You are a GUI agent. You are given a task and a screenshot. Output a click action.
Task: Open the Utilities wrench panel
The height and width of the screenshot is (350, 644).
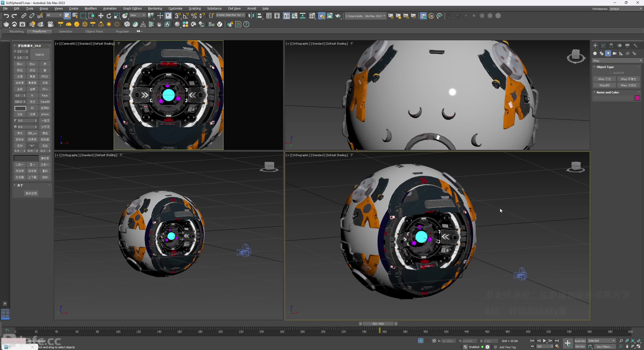pos(635,46)
